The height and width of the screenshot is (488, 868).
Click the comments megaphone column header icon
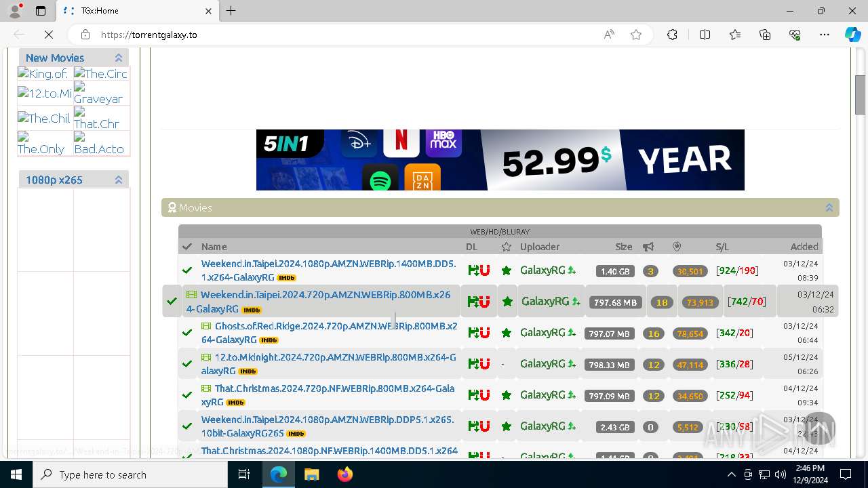(x=648, y=247)
